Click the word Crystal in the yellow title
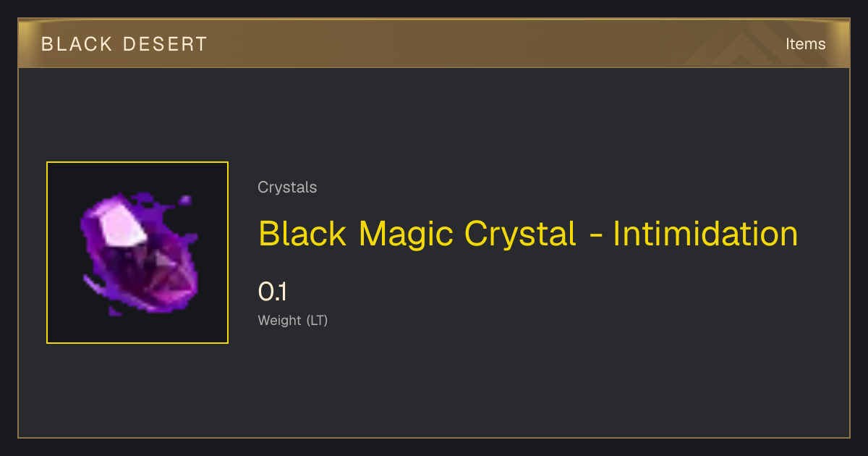This screenshot has height=456, width=868. pyautogui.click(x=521, y=235)
